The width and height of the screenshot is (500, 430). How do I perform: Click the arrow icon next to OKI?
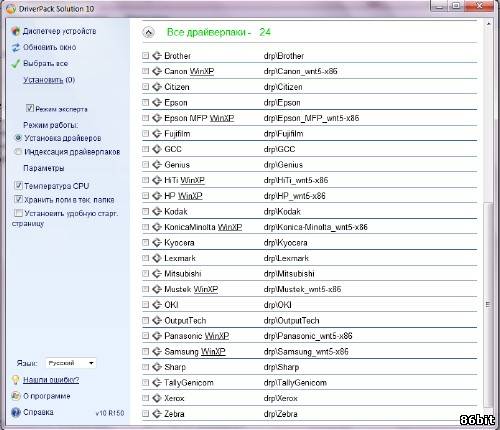[x=157, y=305]
